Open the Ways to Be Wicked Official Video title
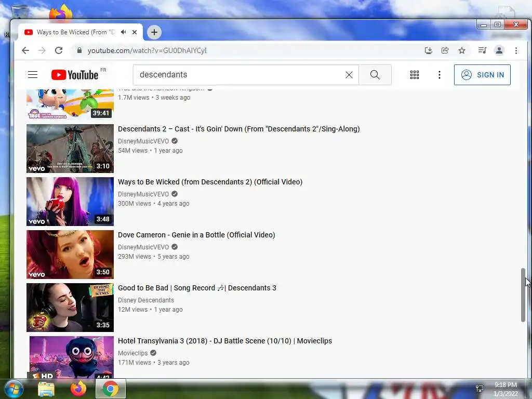 pos(210,182)
